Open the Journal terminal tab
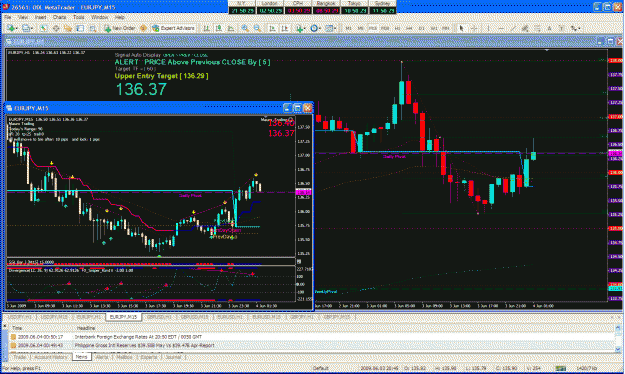Viewport: 625px width, 374px height. [173, 357]
